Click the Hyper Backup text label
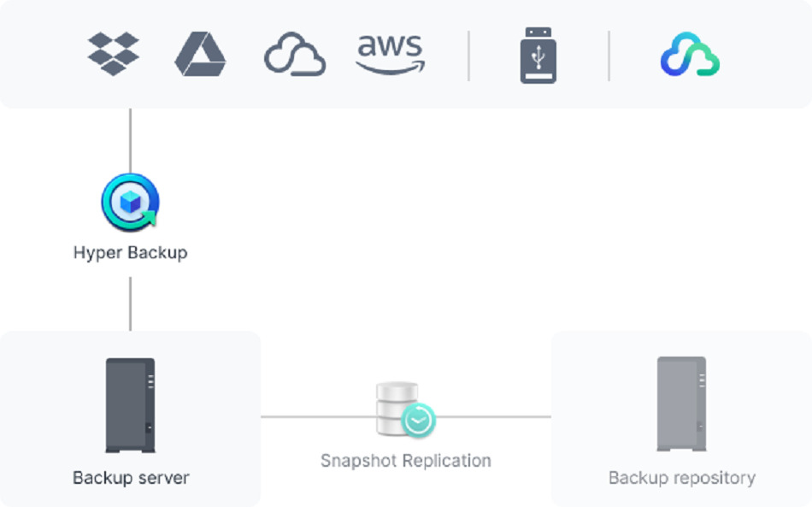Viewport: 812px width, 507px height. [x=130, y=253]
